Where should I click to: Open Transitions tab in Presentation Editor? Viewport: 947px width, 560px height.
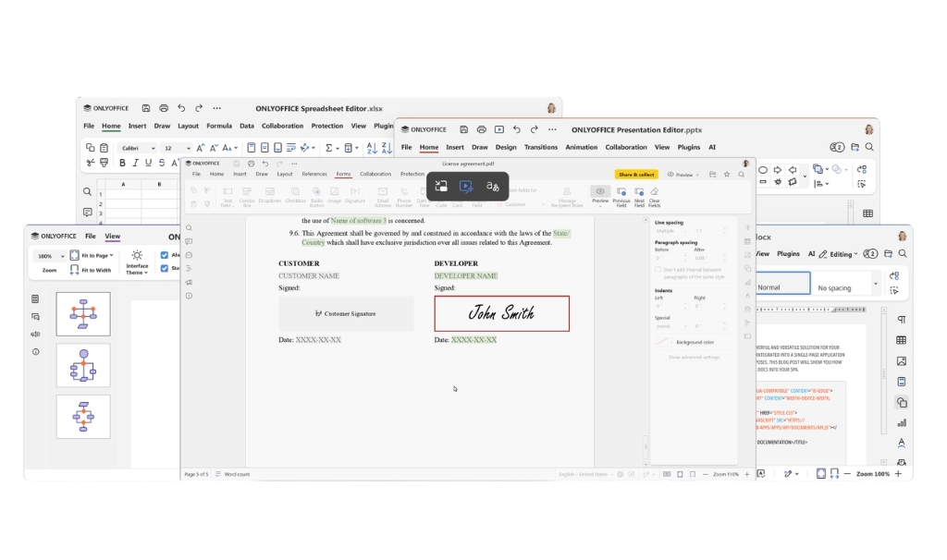pyautogui.click(x=540, y=147)
